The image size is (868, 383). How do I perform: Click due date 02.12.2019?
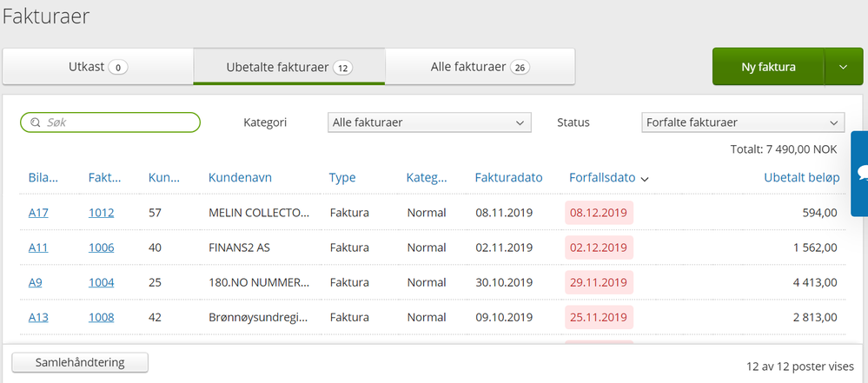click(599, 248)
